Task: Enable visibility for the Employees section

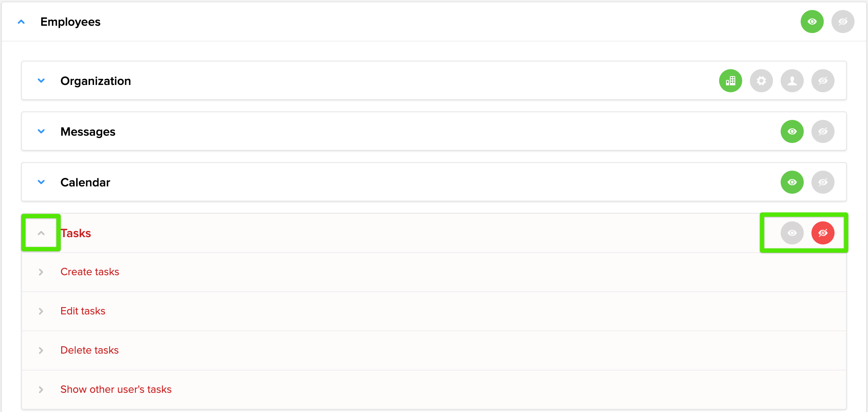Action: (x=812, y=22)
